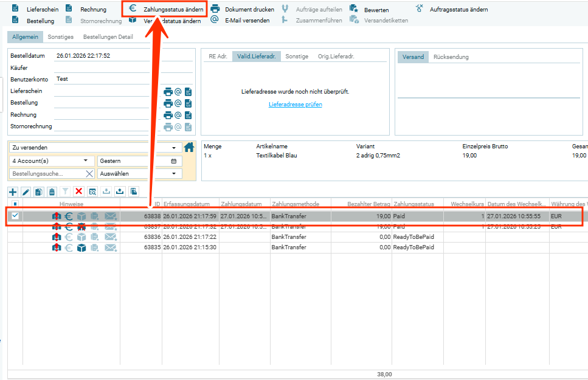Click Auftragsstatus ändern in toolbar
The image size is (588, 380).
[x=458, y=10]
